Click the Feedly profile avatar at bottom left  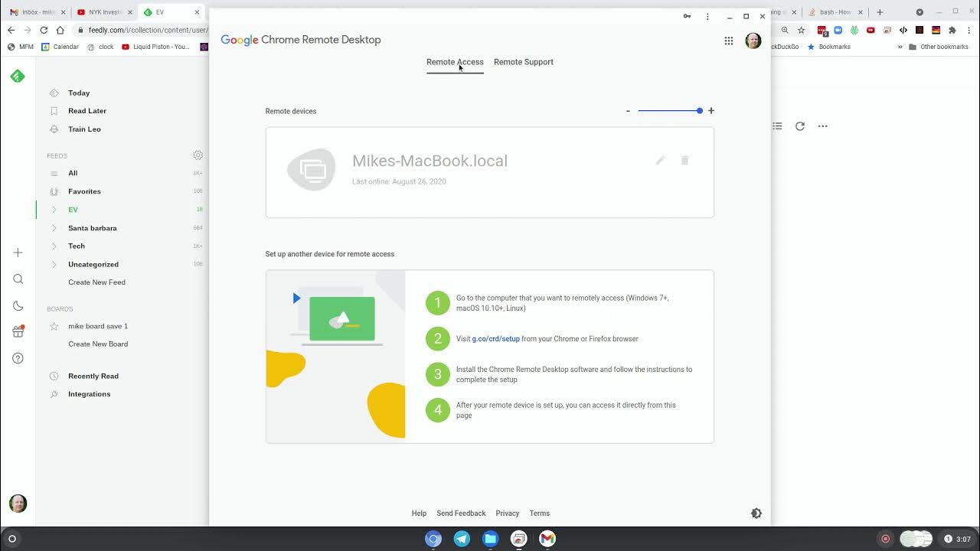click(x=18, y=504)
